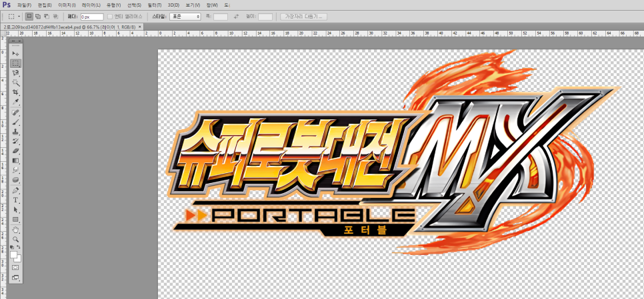
Task: Select the Hand tool
Action: tap(15, 229)
